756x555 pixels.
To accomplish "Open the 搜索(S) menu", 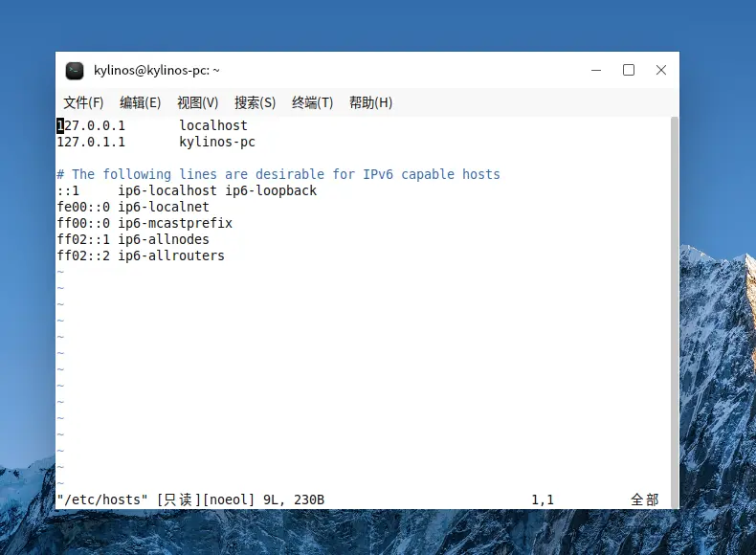I will [x=256, y=102].
